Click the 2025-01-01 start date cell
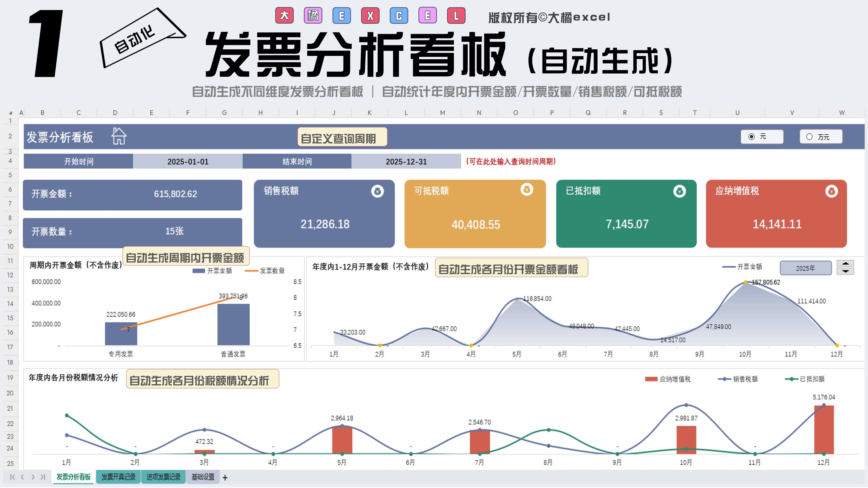Screen dimensions: 868x488 click(x=188, y=162)
